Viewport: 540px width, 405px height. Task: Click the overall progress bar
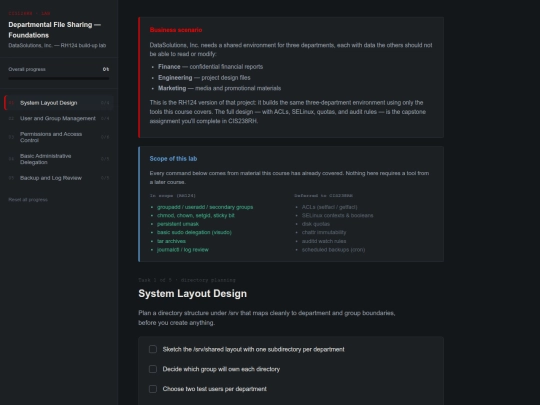coord(59,79)
